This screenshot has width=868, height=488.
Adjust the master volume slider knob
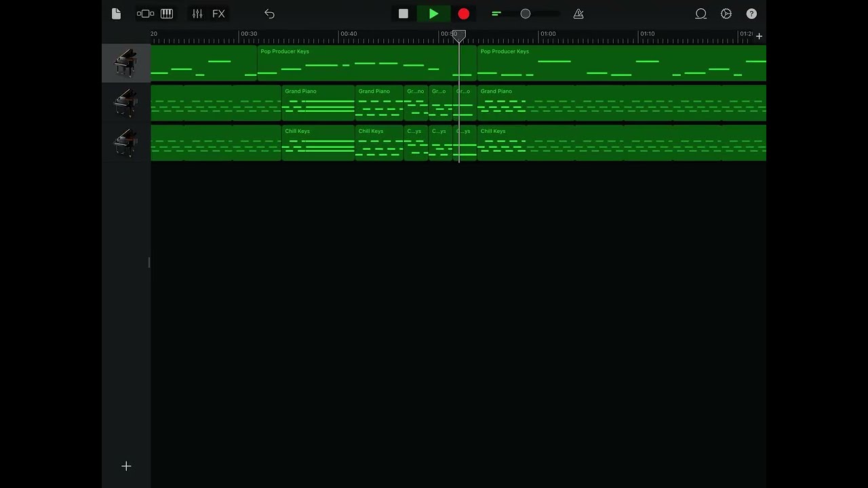click(x=526, y=14)
